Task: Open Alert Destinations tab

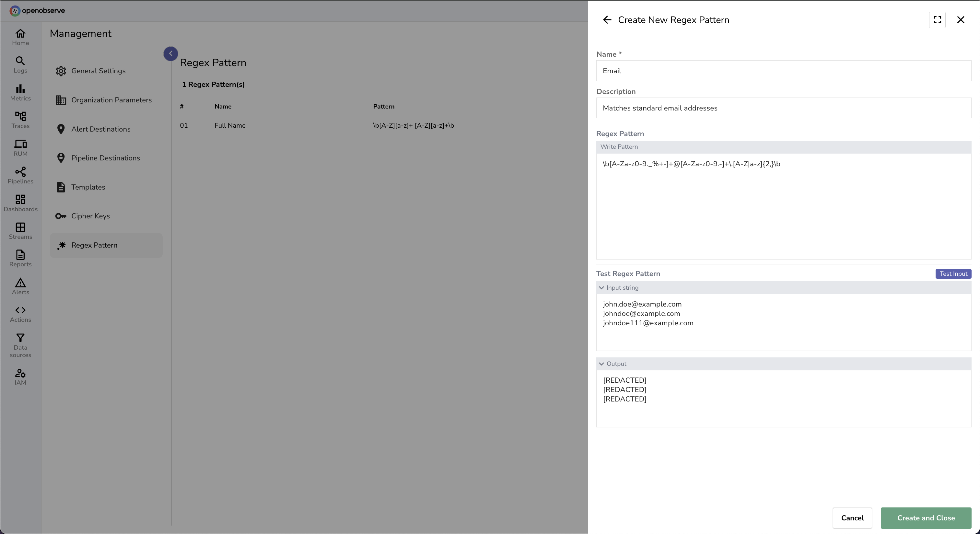Action: click(x=106, y=129)
